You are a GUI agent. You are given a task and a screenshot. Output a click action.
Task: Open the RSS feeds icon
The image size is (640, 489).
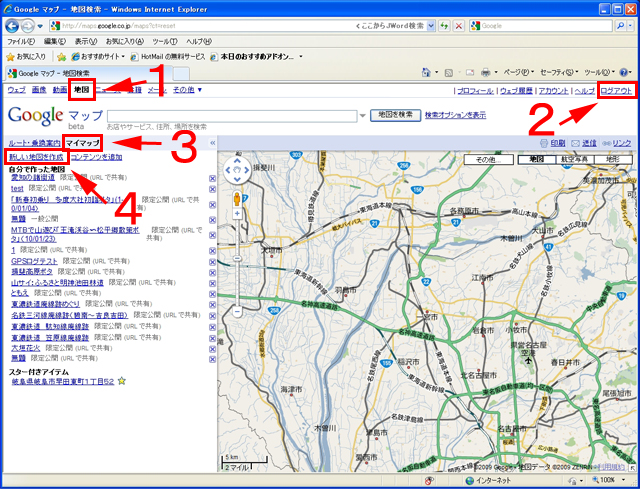pyautogui.click(x=449, y=73)
